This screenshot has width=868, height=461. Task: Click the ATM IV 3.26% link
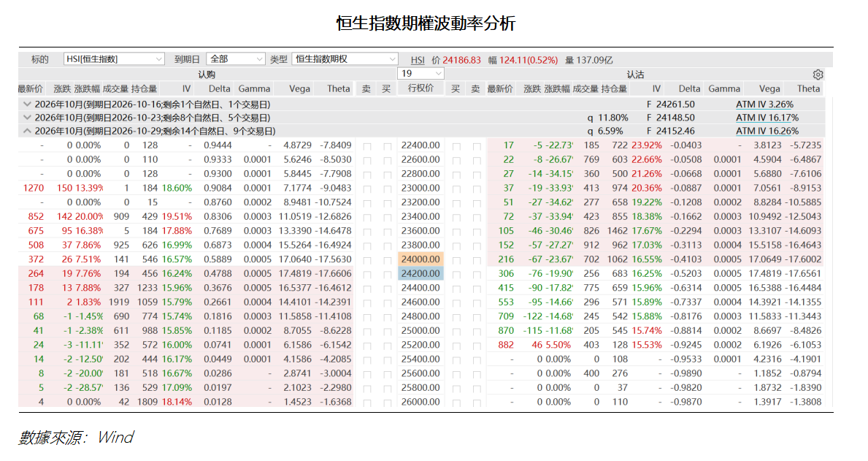[x=764, y=104]
